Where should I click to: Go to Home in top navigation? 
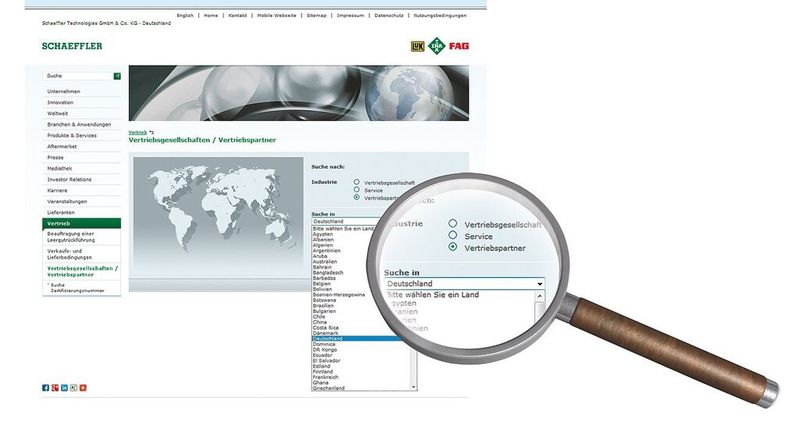coord(211,16)
